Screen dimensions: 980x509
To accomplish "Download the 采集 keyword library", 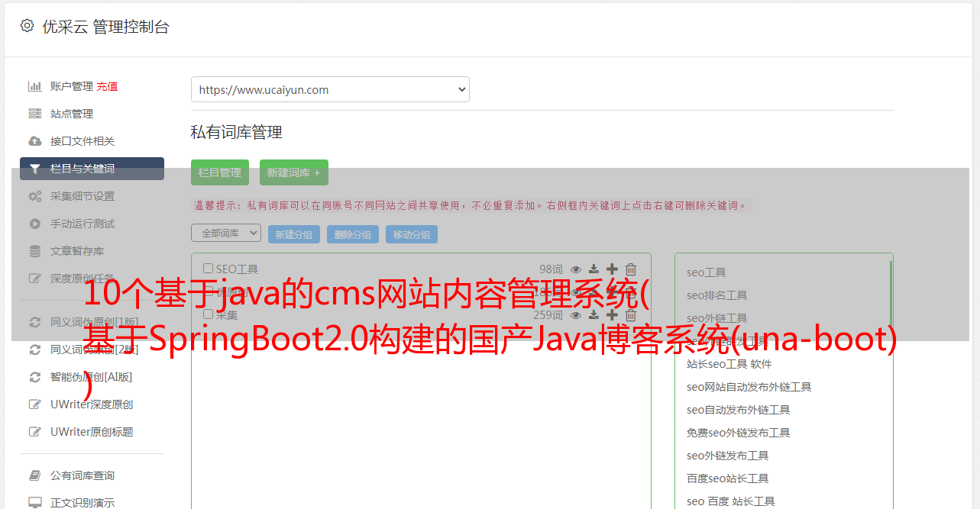I will click(593, 314).
